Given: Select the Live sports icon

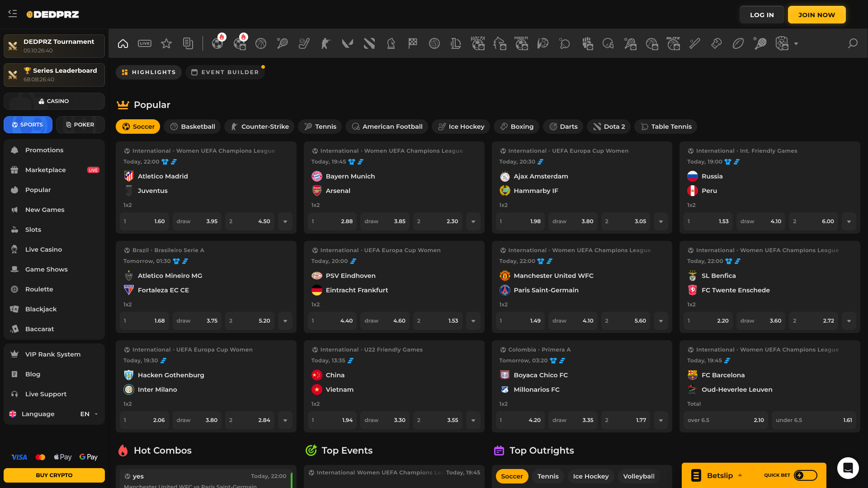Looking at the screenshot, I should tap(145, 43).
